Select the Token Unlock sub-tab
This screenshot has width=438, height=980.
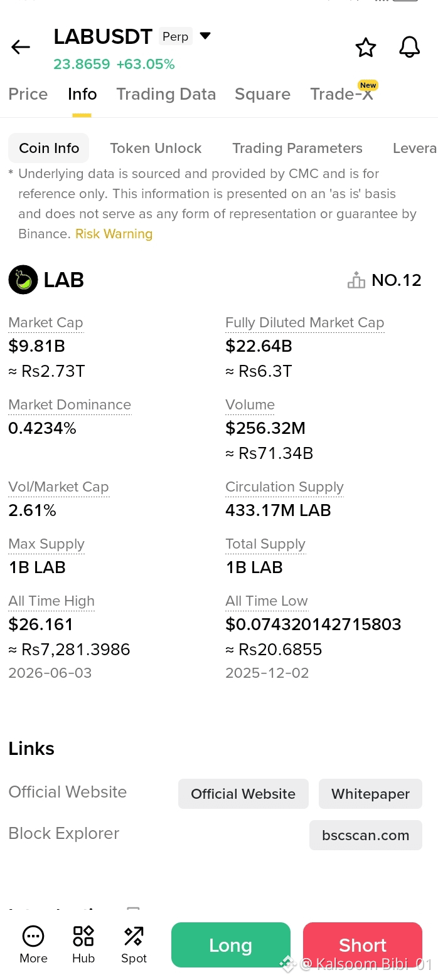156,148
